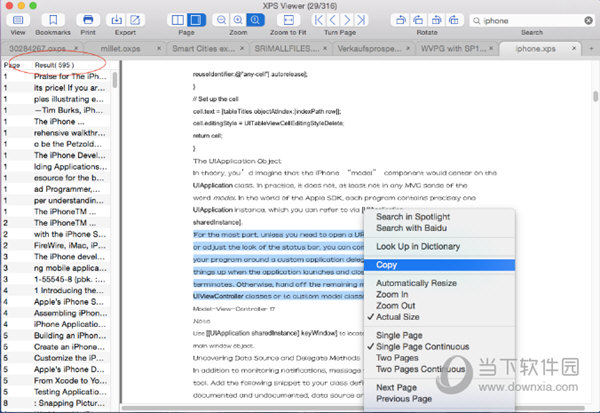Switch to the Smart Cities tab
Viewport: 600px width, 413px height.
204,49
